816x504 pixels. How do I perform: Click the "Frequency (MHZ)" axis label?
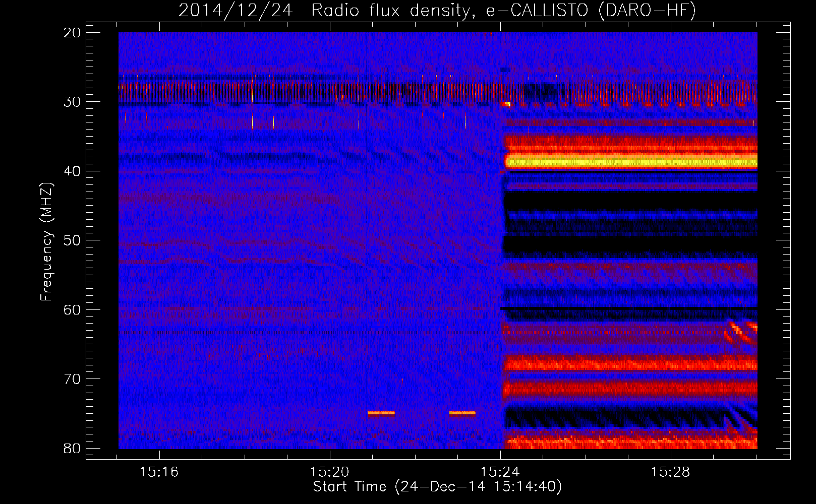click(x=46, y=242)
